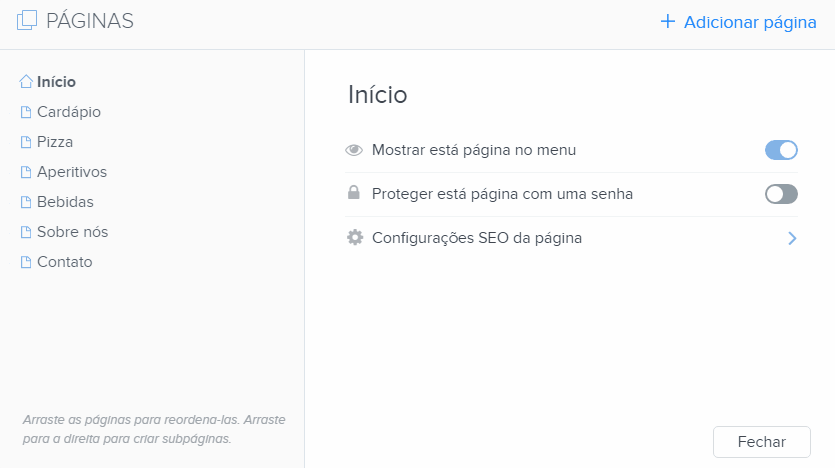Viewport: 835px width, 468px height.
Task: Click the padlock icon for password protection
Action: pos(354,192)
